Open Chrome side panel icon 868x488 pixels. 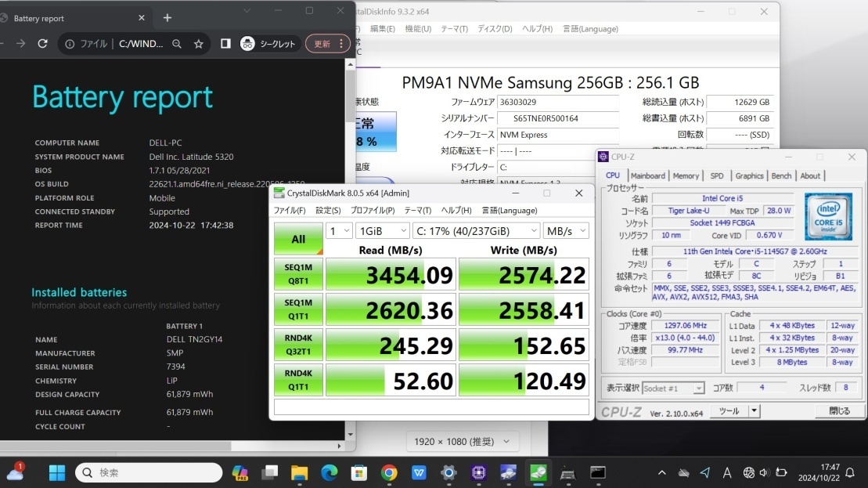coord(225,44)
